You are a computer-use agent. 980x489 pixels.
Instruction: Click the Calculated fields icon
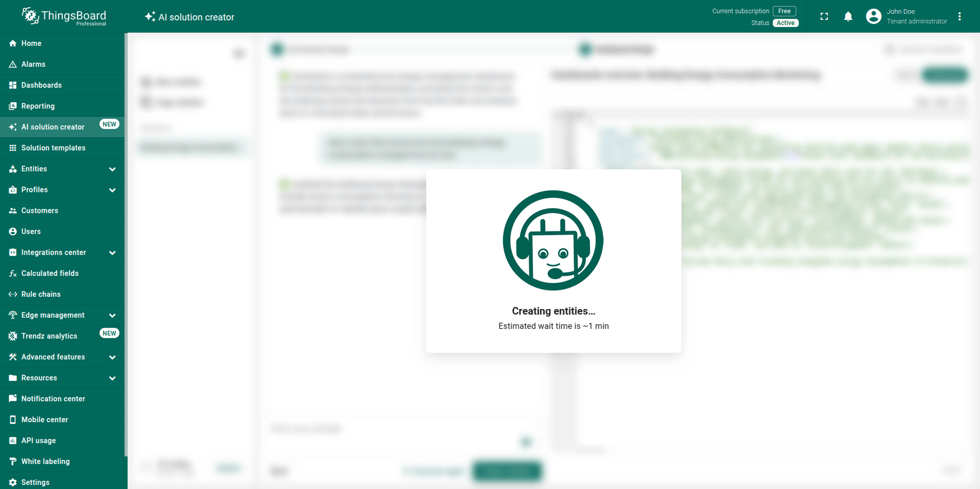(13, 273)
